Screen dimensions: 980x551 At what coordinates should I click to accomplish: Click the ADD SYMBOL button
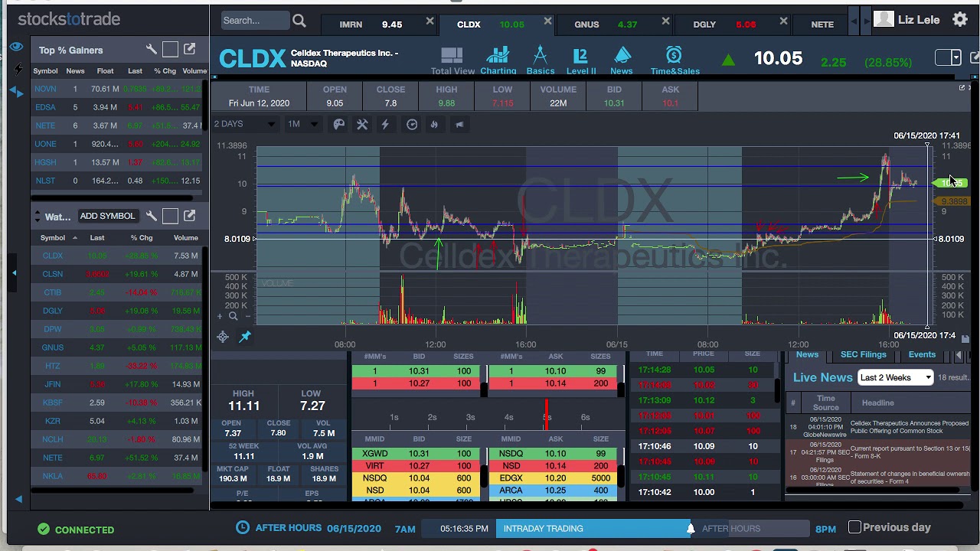[x=107, y=216]
